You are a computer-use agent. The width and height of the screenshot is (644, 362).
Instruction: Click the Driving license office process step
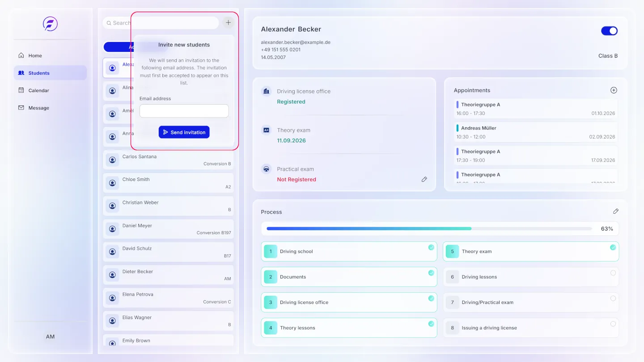point(349,302)
